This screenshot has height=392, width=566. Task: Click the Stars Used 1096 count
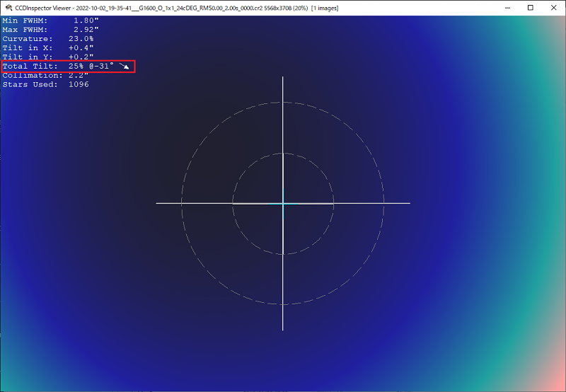click(45, 84)
